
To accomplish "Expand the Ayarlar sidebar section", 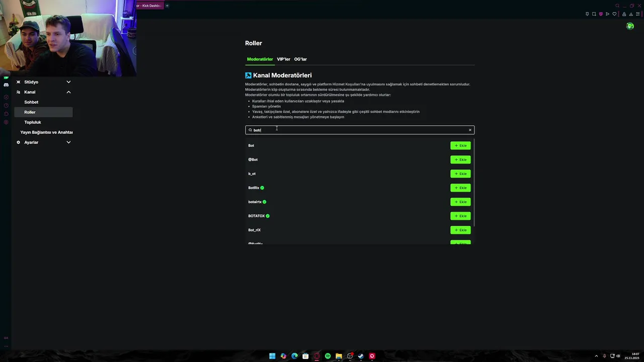I will 68,142.
